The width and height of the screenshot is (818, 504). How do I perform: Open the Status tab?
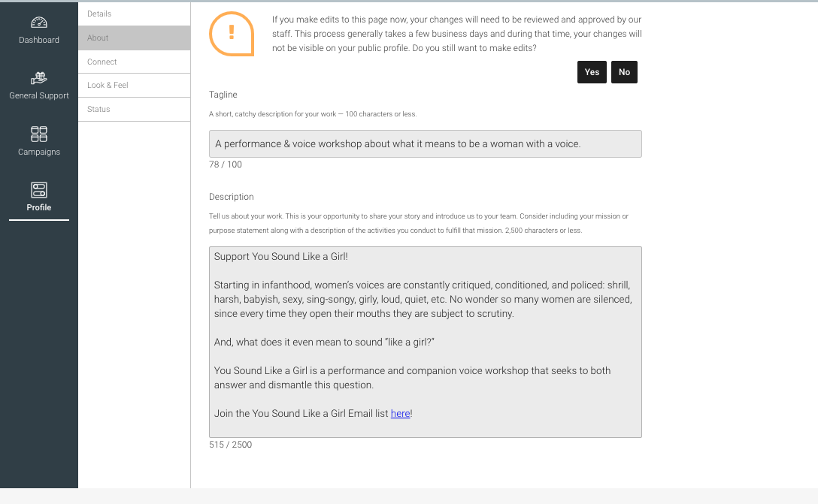[x=134, y=110]
